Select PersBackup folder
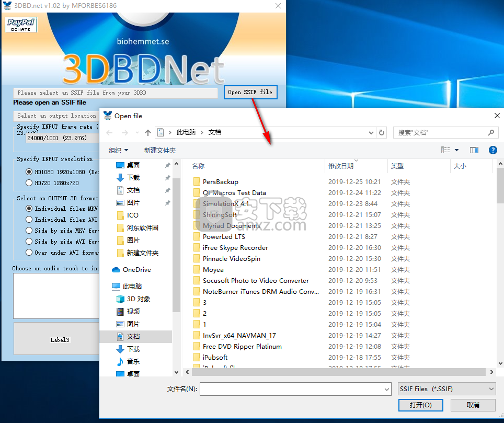The image size is (504, 423). 220,182
